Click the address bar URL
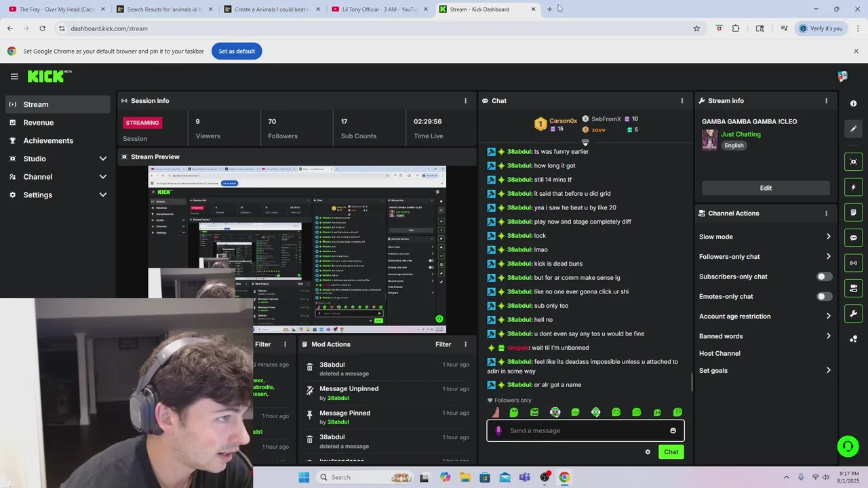The image size is (868, 488). click(x=109, y=28)
